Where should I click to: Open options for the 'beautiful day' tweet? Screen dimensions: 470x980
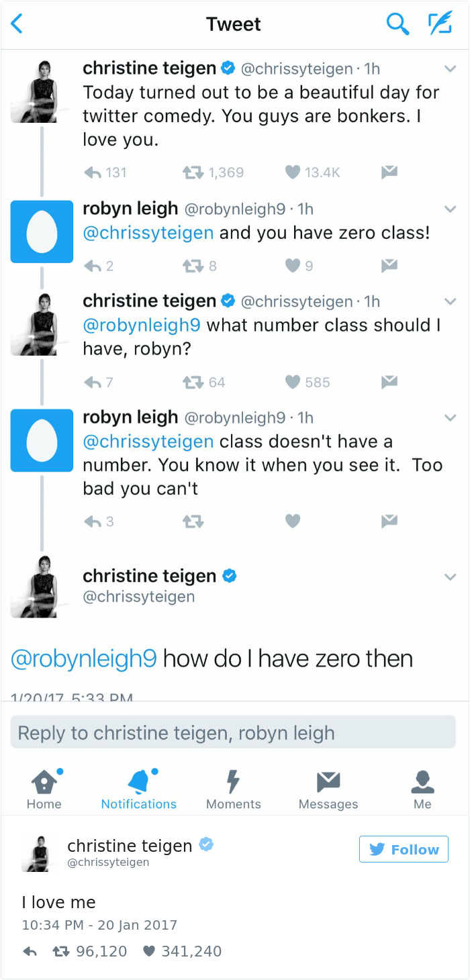point(451,67)
